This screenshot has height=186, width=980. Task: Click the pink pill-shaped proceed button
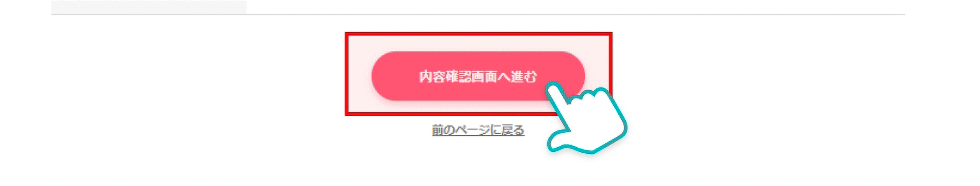[x=478, y=76]
